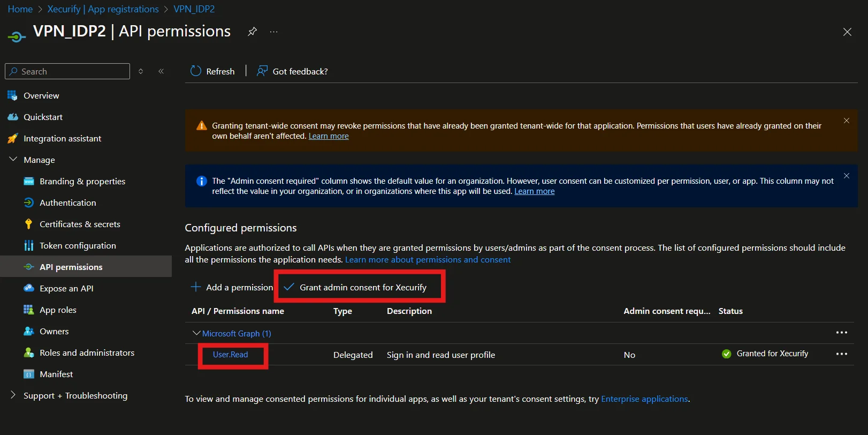Screen dimensions: 868x435
Task: Click Got feedback? button
Action: tap(292, 71)
